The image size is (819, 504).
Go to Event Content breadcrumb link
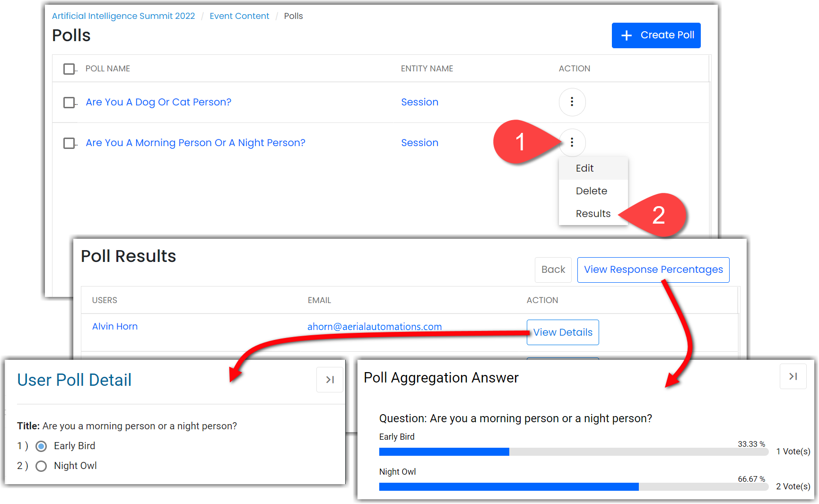click(x=239, y=16)
